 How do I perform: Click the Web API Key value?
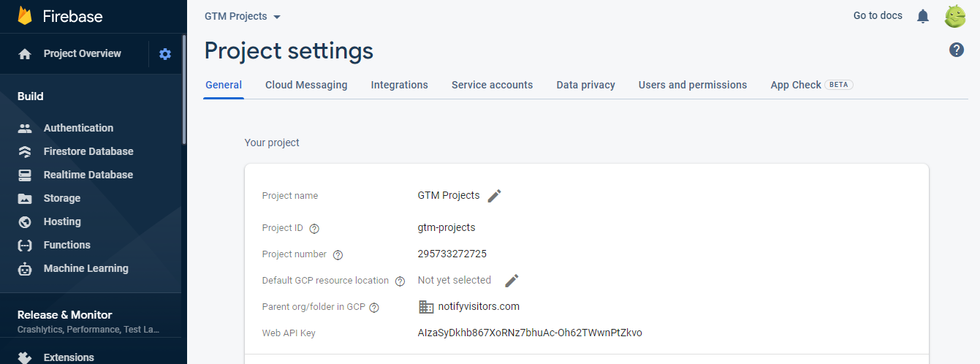pos(530,333)
